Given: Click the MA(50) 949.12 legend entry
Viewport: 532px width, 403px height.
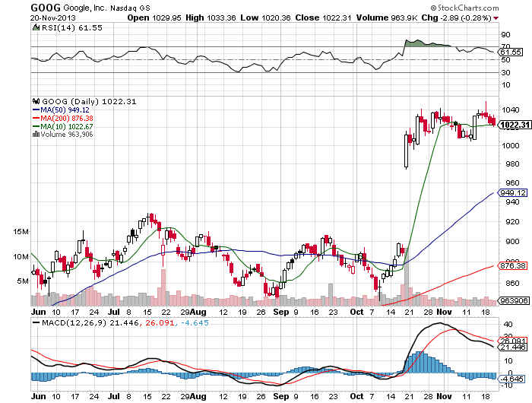Looking at the screenshot, I should (x=61, y=110).
